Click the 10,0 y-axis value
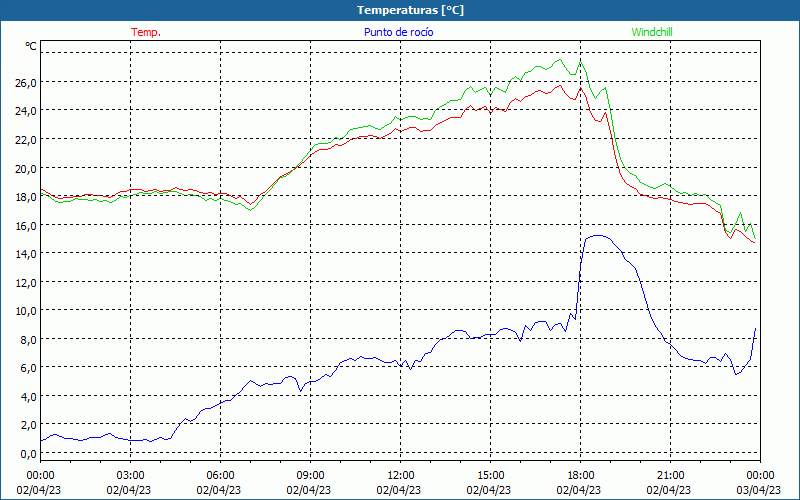Screen dimensions: 800x500 click(25, 311)
